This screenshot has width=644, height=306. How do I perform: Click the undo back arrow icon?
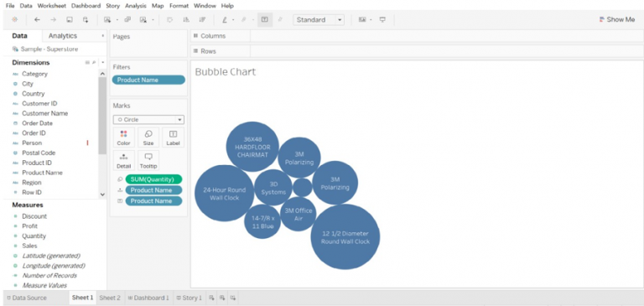pyautogui.click(x=37, y=20)
